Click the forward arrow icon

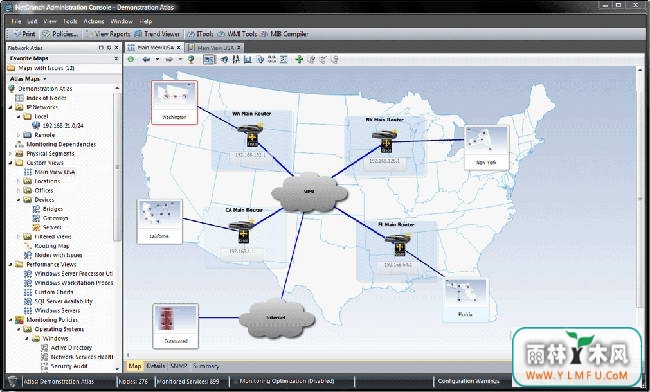point(169,59)
